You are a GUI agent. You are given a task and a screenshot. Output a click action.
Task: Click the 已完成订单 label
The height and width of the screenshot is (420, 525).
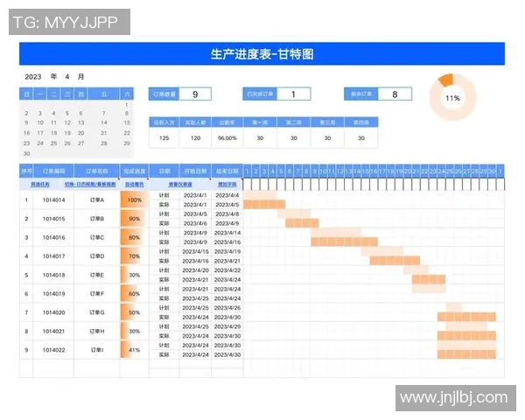[260, 94]
